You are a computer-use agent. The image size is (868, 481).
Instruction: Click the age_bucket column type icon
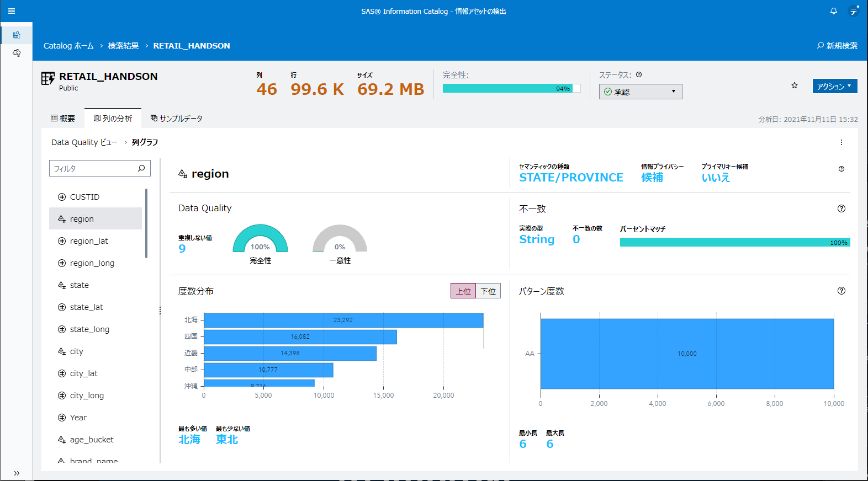(x=62, y=440)
